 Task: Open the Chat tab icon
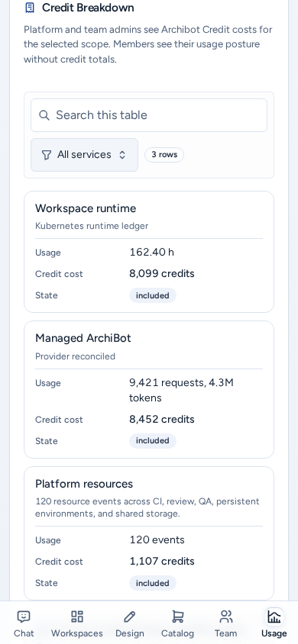click(24, 617)
